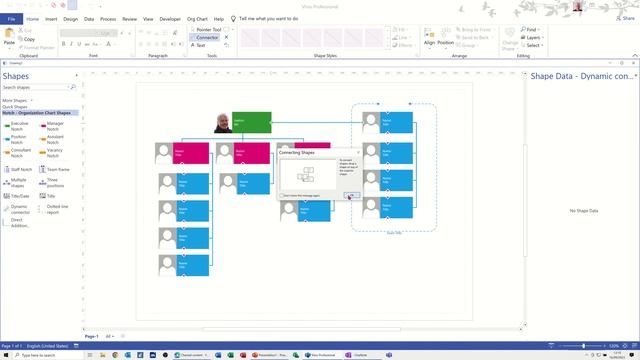Switch to the Review tab
This screenshot has height=360, width=640.
(x=129, y=19)
